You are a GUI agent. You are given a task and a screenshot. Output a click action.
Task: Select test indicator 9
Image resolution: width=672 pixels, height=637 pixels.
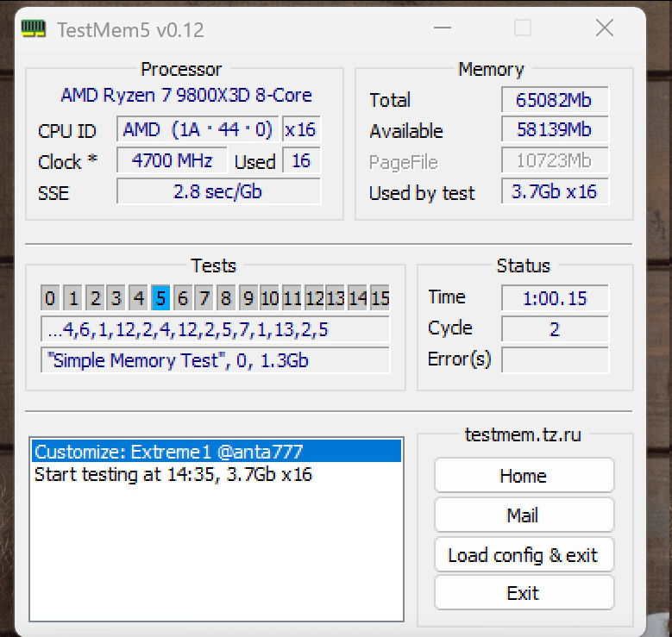(x=248, y=297)
